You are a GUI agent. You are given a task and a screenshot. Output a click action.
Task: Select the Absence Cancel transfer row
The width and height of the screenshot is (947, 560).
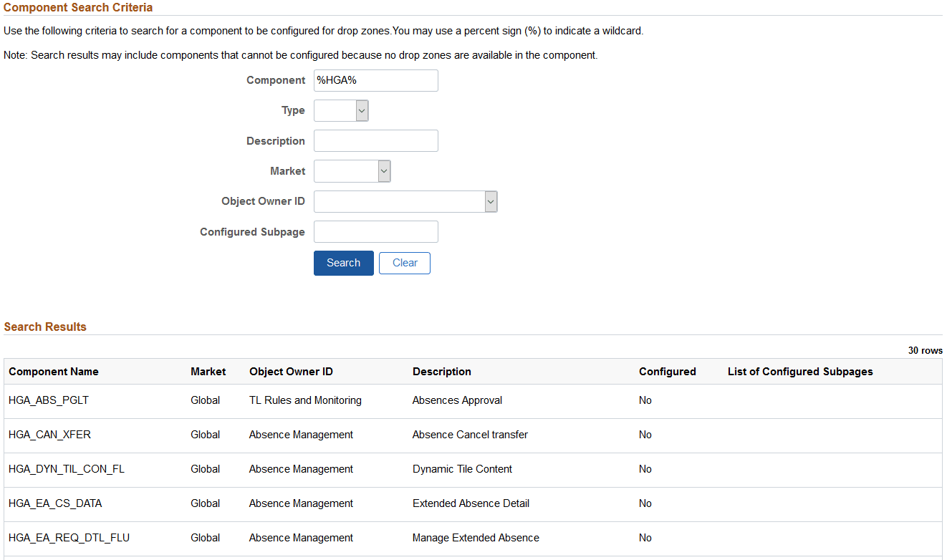coord(469,435)
